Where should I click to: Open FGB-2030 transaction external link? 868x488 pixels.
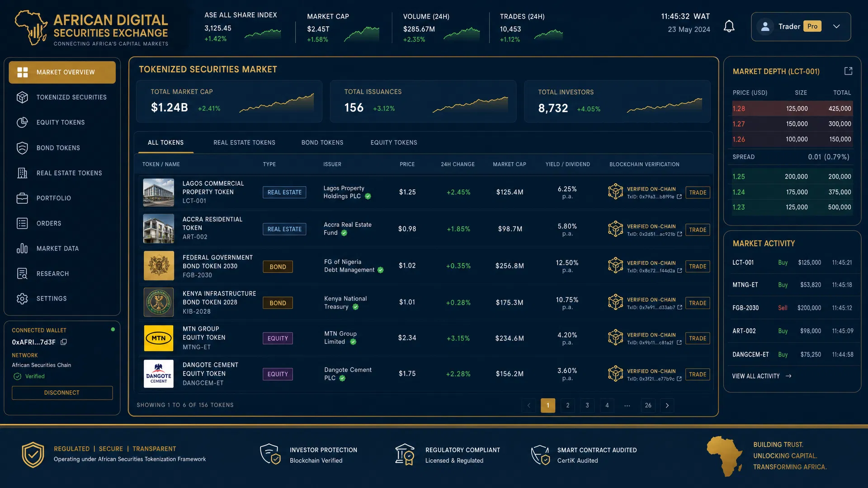pyautogui.click(x=679, y=271)
